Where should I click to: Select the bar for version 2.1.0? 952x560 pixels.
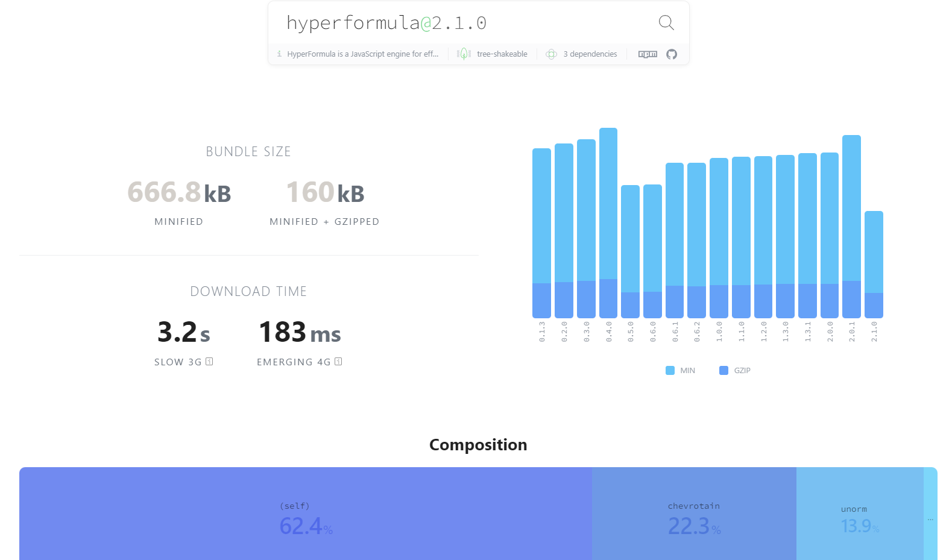[x=874, y=264]
